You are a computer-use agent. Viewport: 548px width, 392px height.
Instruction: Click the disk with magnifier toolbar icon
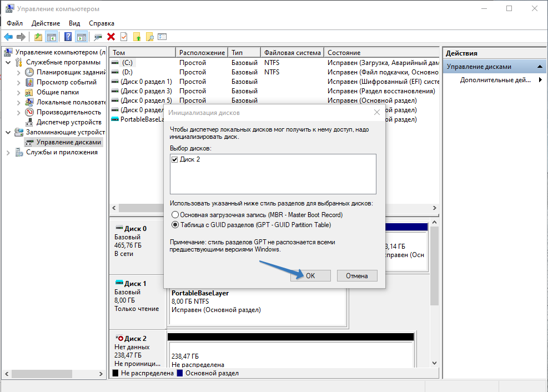pos(98,37)
